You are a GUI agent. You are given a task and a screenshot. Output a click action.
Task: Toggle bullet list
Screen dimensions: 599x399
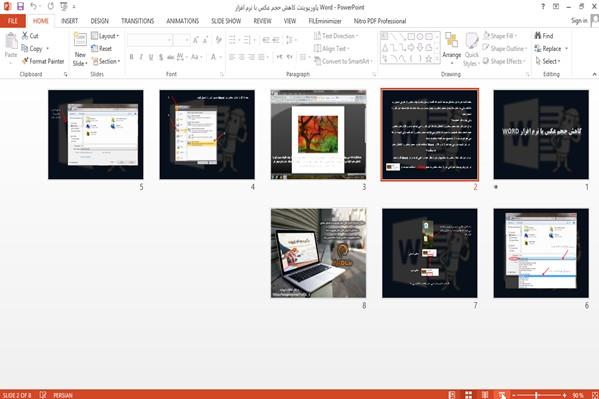(233, 40)
